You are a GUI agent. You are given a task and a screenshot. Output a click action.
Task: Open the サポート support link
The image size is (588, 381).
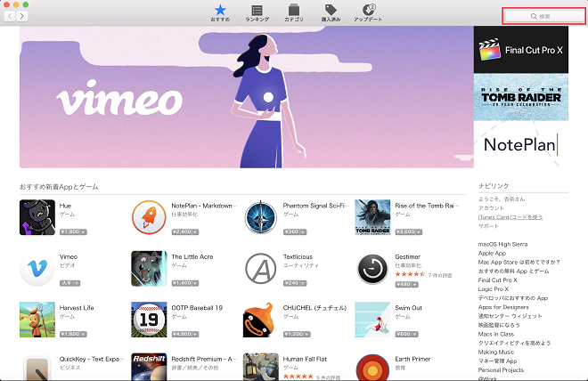(488, 226)
